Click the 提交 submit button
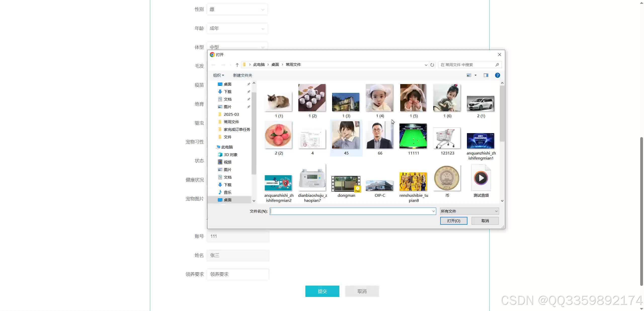 [322, 291]
